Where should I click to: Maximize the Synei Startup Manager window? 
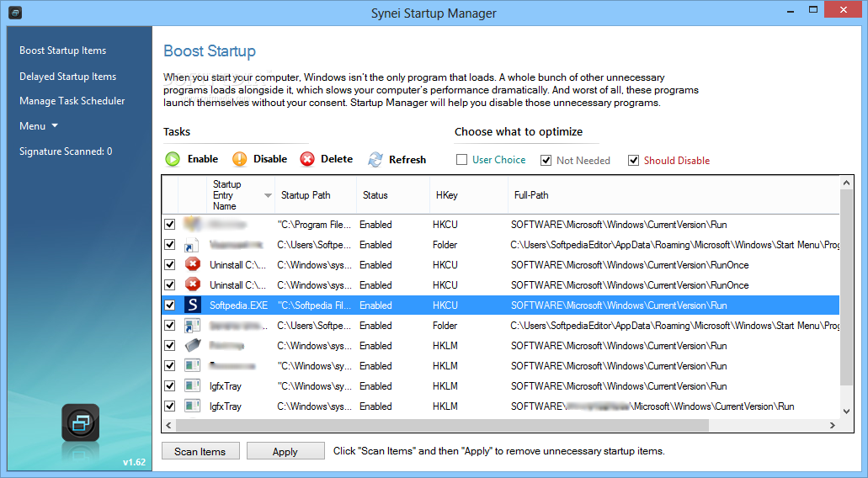(813, 9)
